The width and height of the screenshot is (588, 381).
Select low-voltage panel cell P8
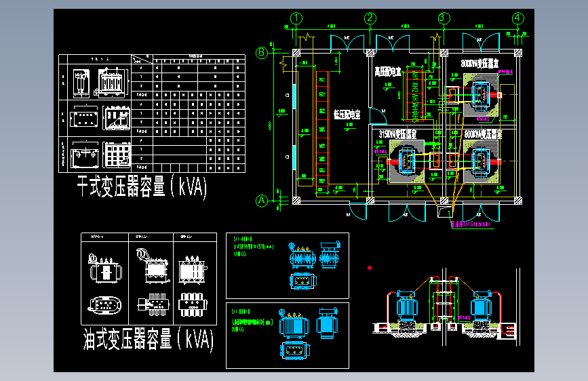coord(322,181)
